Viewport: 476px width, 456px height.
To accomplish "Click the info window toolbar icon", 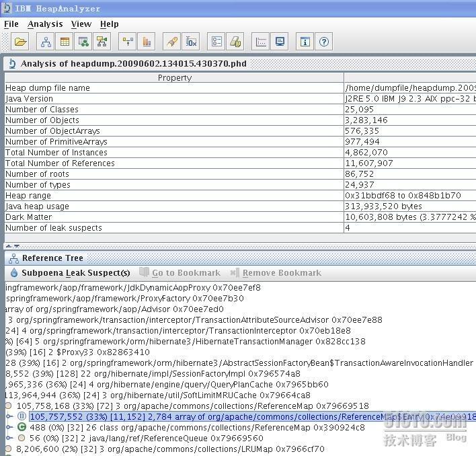I will tap(305, 42).
